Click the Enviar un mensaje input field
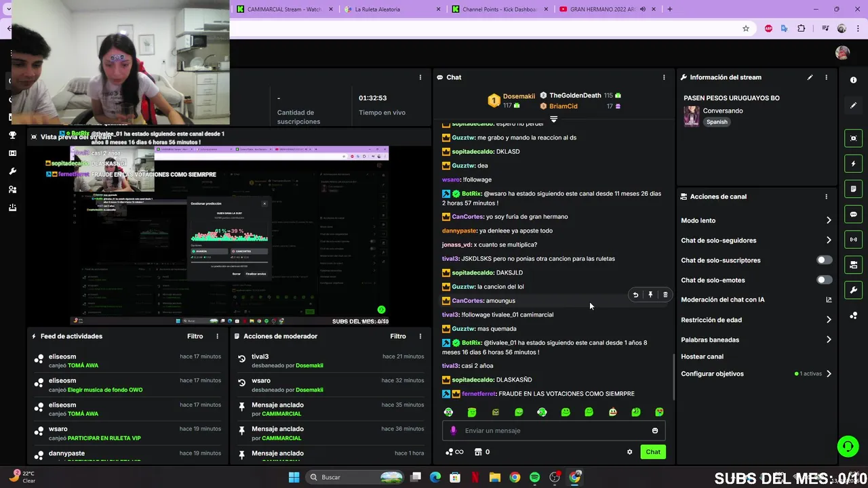The image size is (868, 488). [x=553, y=430]
